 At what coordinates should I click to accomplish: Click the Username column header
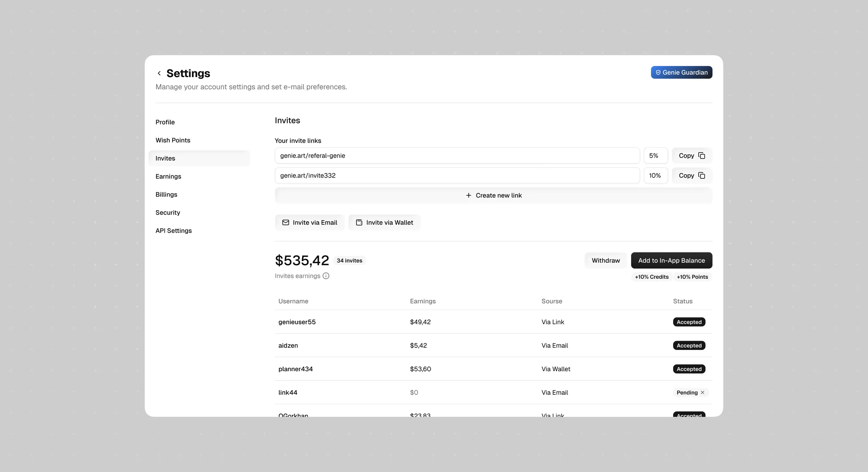(x=293, y=301)
